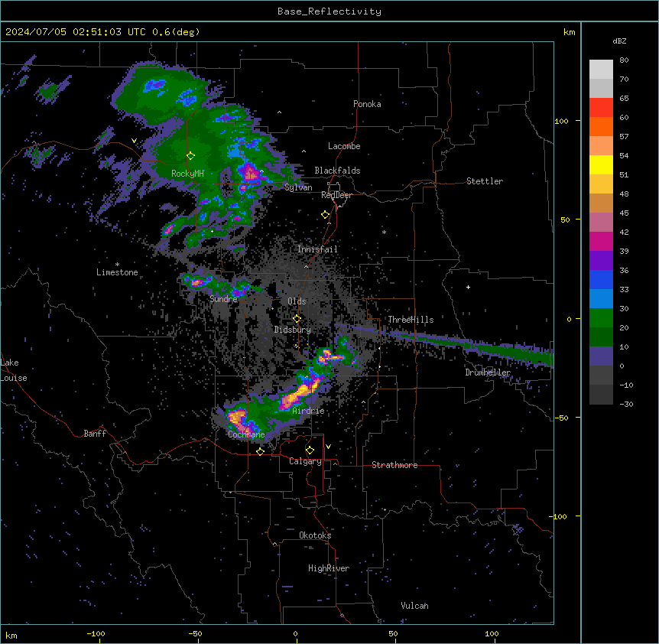Click the -30 value on the dBZ scale

[x=626, y=404]
